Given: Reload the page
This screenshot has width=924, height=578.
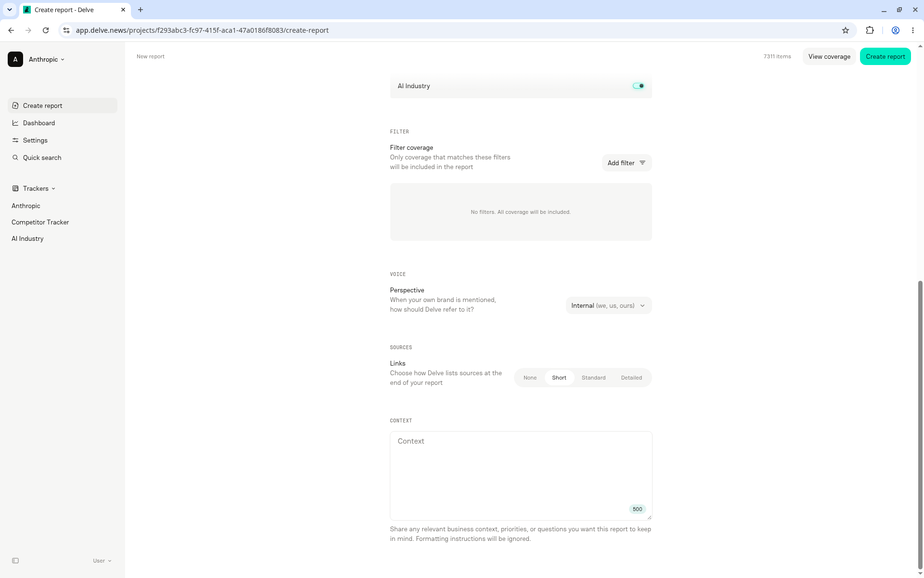Looking at the screenshot, I should pyautogui.click(x=46, y=30).
